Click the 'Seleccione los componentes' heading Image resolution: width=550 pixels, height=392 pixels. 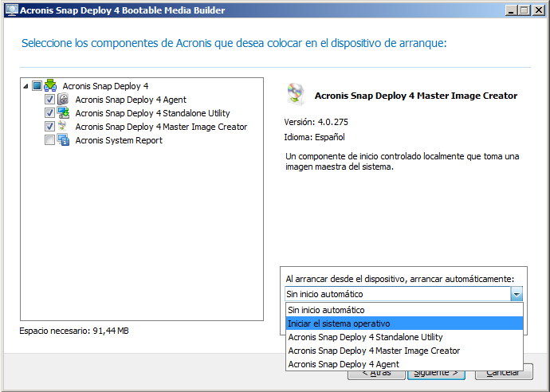(x=234, y=43)
